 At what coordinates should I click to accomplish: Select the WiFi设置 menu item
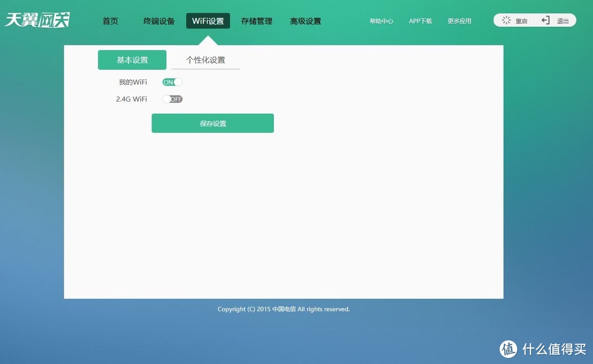(208, 21)
